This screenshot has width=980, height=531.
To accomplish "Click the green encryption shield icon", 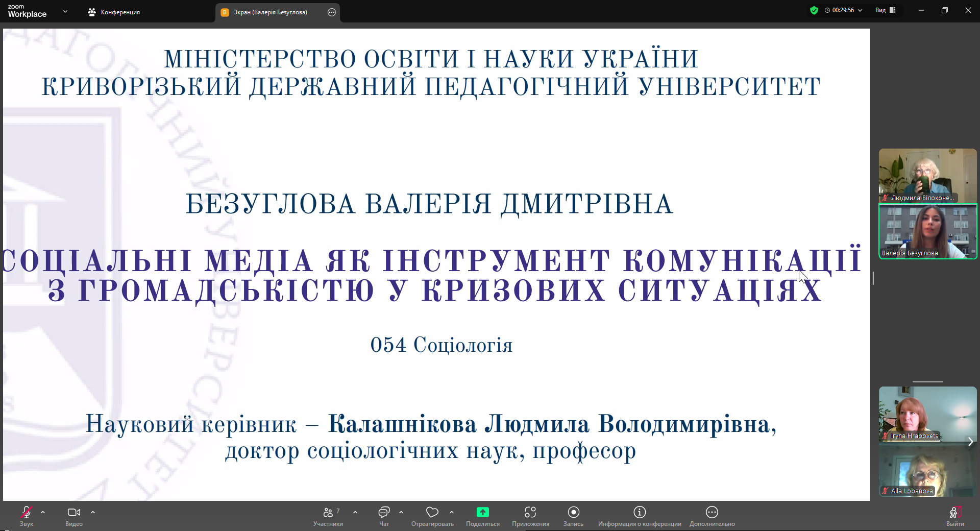I will pyautogui.click(x=814, y=10).
